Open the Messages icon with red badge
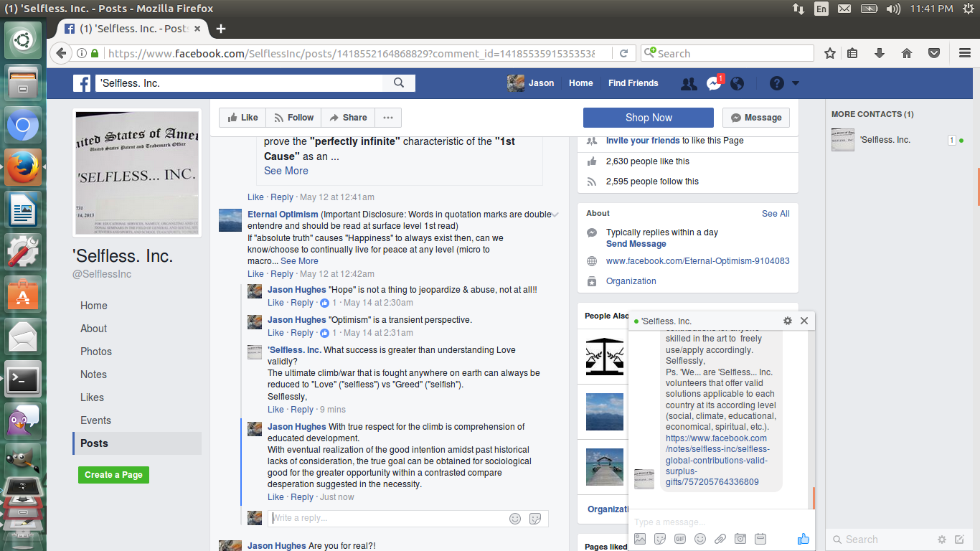Screen dimensions: 980x551 pyautogui.click(x=714, y=83)
